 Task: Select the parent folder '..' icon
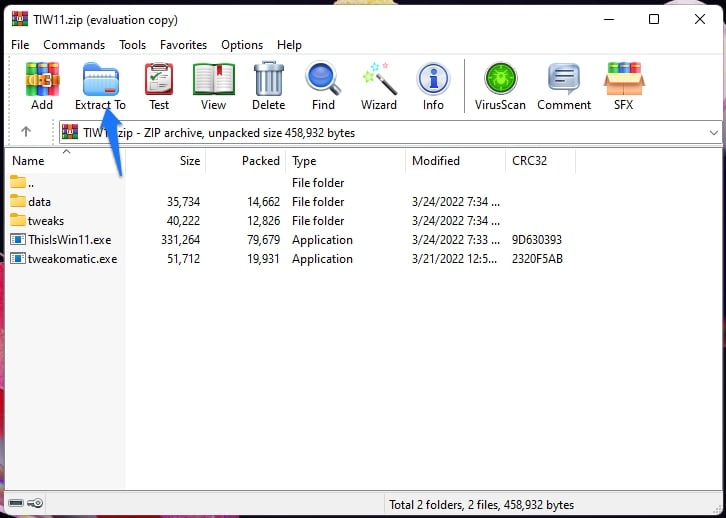(x=18, y=182)
